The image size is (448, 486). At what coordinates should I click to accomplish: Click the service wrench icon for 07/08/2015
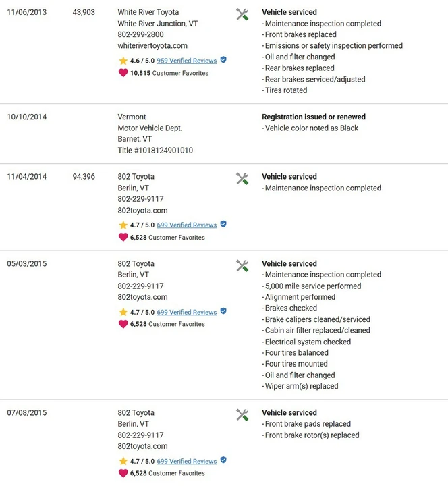tap(242, 415)
